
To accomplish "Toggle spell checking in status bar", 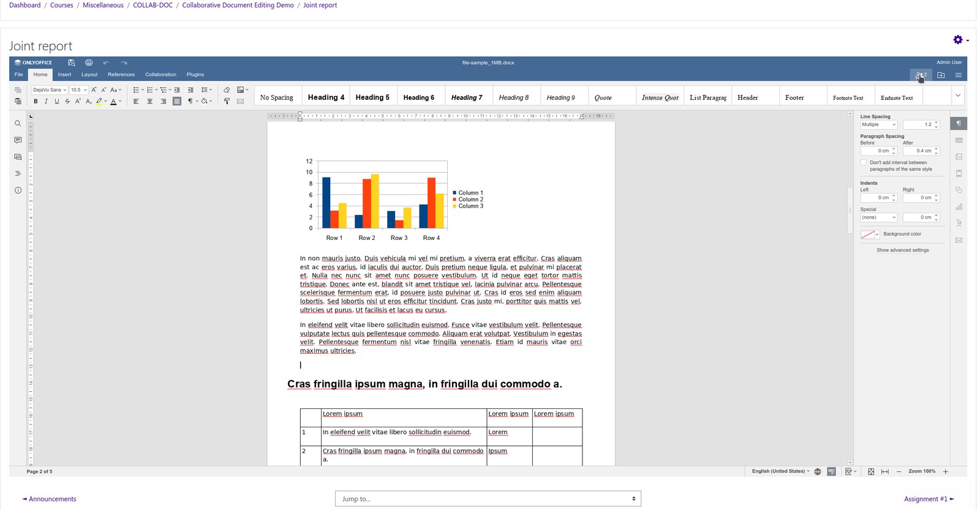I will (831, 471).
